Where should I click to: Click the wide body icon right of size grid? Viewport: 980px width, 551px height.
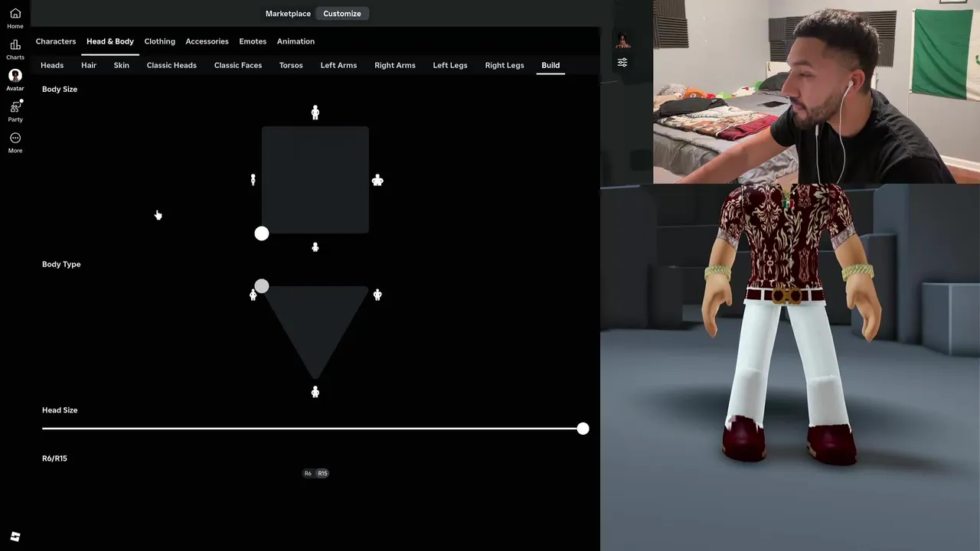pos(377,180)
